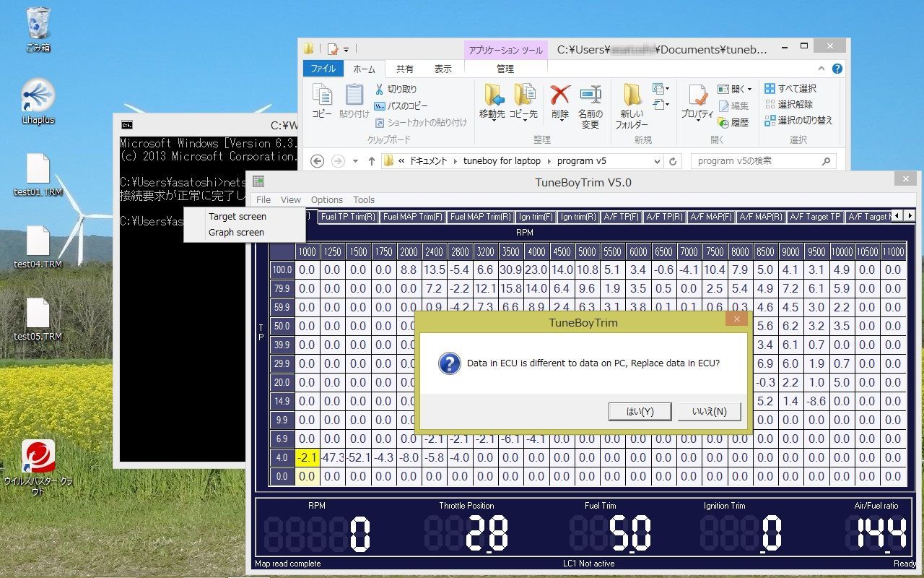
Task: Select the yellow -2.1 cell at TP 4.0
Action: pyautogui.click(x=308, y=457)
